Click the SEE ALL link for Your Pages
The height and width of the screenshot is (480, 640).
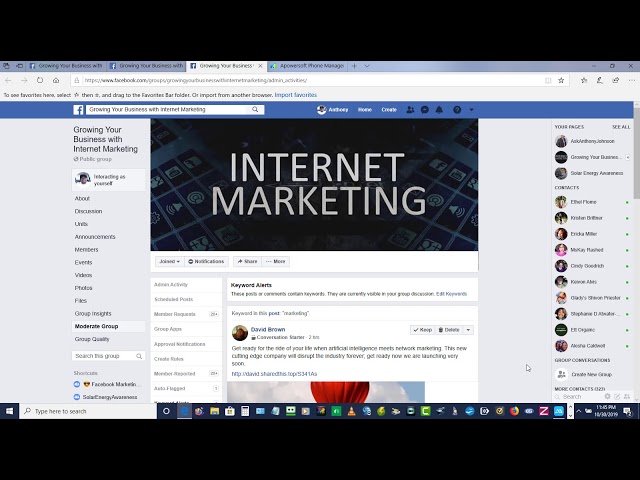tap(621, 127)
